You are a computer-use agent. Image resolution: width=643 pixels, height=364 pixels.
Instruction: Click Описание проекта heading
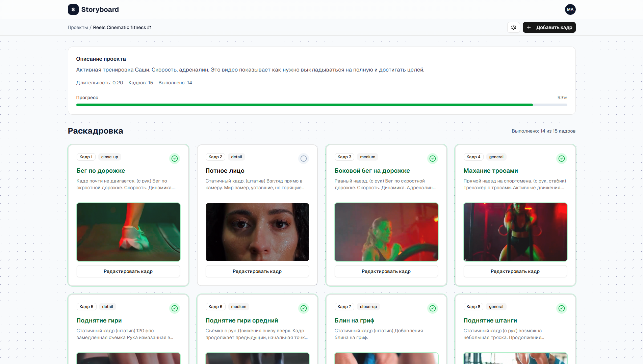(101, 59)
